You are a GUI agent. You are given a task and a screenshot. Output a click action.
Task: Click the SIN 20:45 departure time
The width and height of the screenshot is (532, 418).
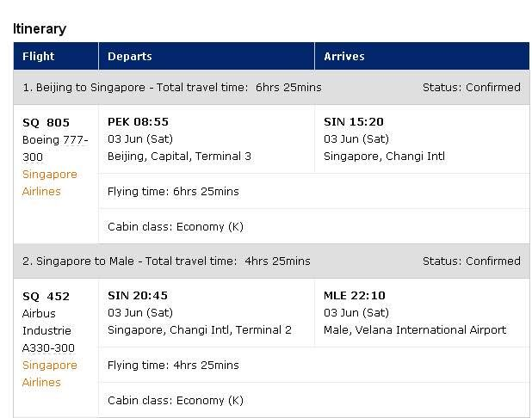(x=138, y=295)
